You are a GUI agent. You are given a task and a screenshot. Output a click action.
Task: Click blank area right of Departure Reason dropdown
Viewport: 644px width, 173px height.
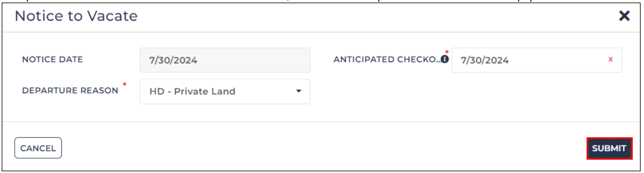463,91
